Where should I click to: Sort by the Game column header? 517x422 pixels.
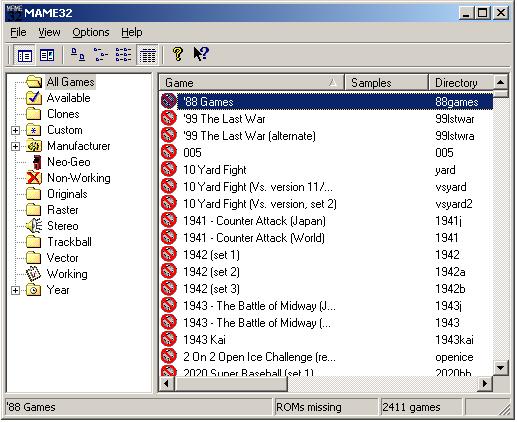click(252, 83)
